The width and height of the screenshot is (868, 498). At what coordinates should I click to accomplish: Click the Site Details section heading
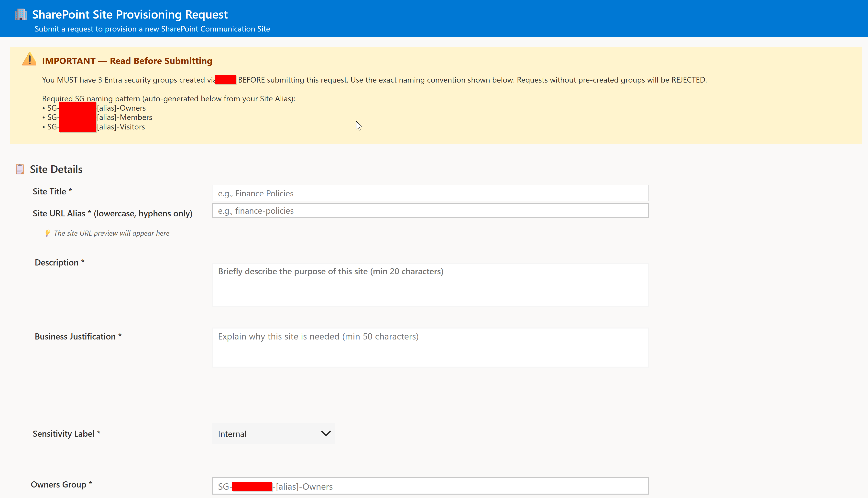pos(56,169)
